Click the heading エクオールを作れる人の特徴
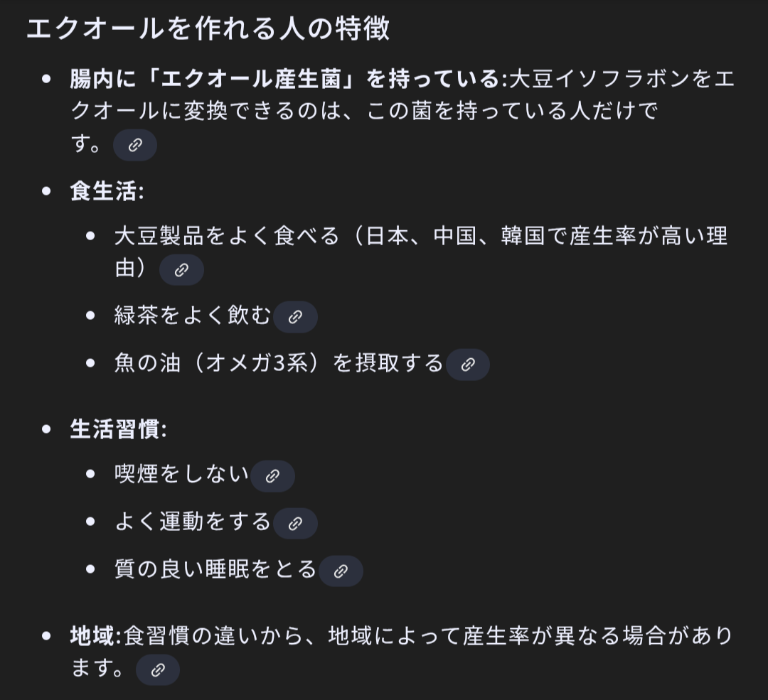The image size is (768, 700). tap(208, 29)
